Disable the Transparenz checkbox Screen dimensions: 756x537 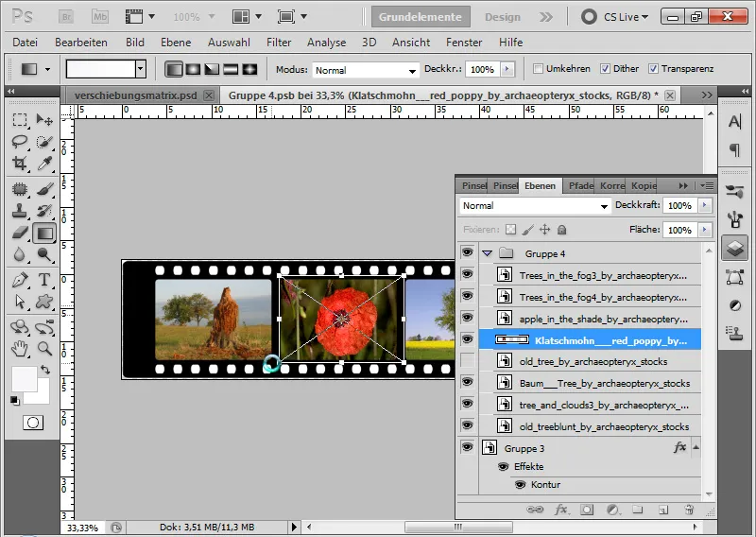[653, 68]
